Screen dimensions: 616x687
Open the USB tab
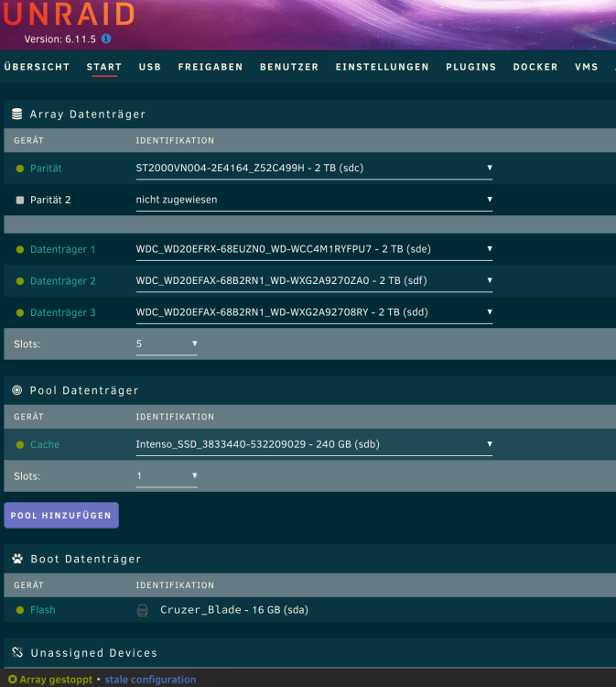pos(150,67)
